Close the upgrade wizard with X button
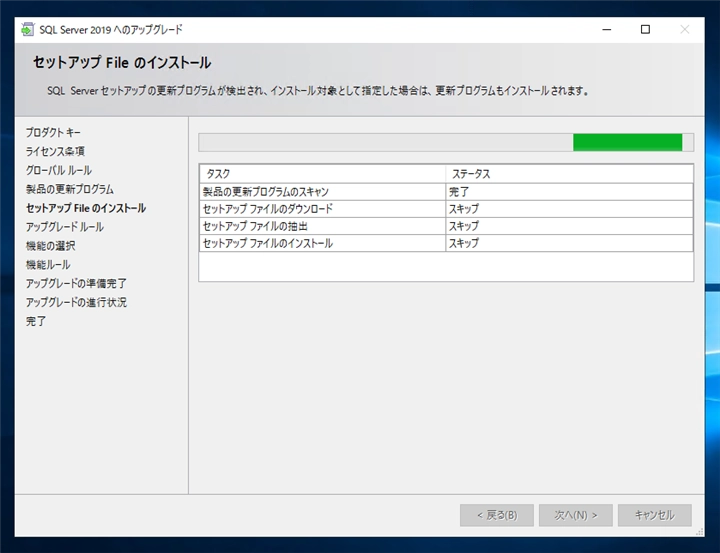The width and height of the screenshot is (720, 553). point(684,29)
